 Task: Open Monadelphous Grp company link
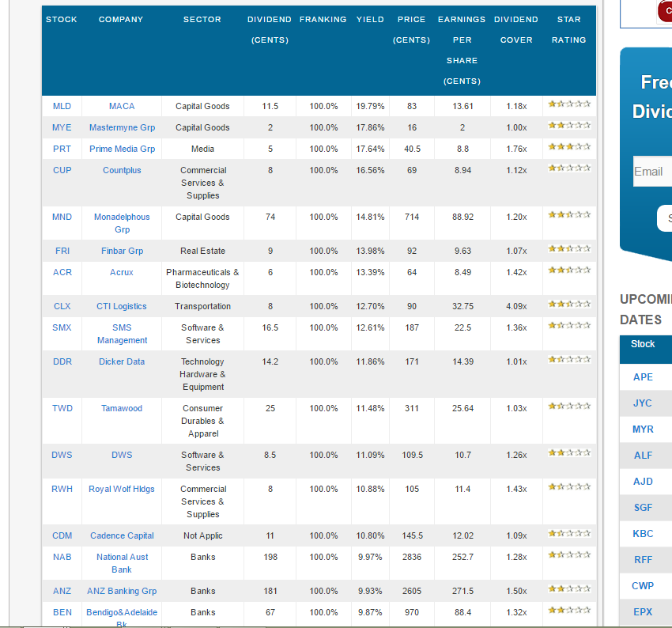pos(122,223)
